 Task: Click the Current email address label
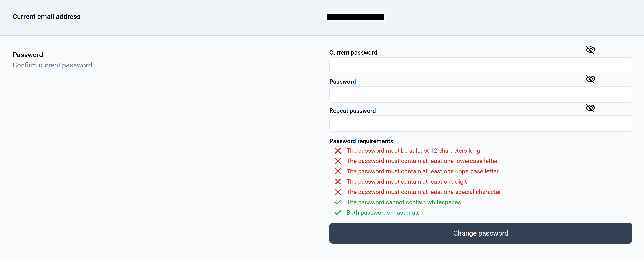[46, 17]
